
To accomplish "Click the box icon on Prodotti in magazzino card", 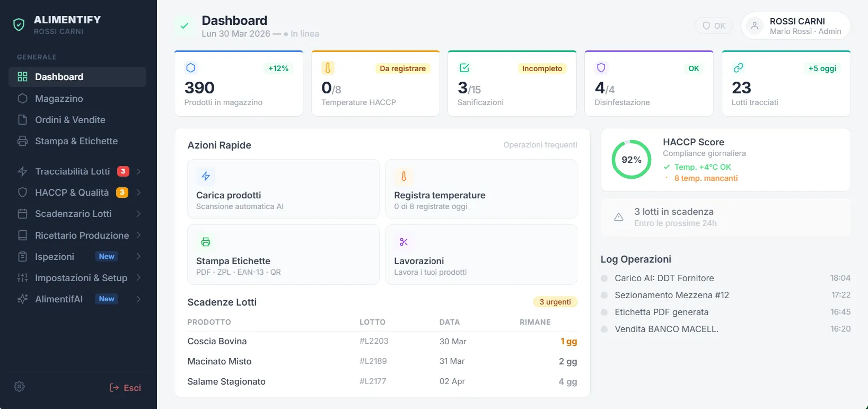I will (191, 68).
